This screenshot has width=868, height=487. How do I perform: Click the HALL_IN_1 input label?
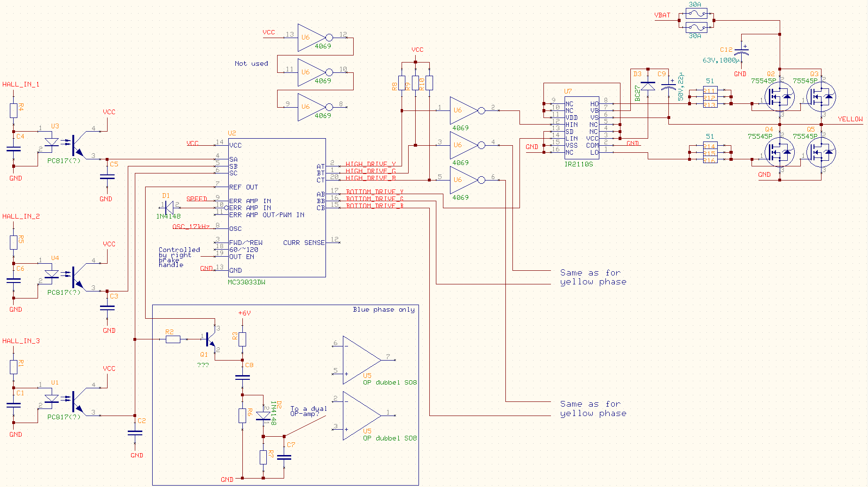point(21,85)
